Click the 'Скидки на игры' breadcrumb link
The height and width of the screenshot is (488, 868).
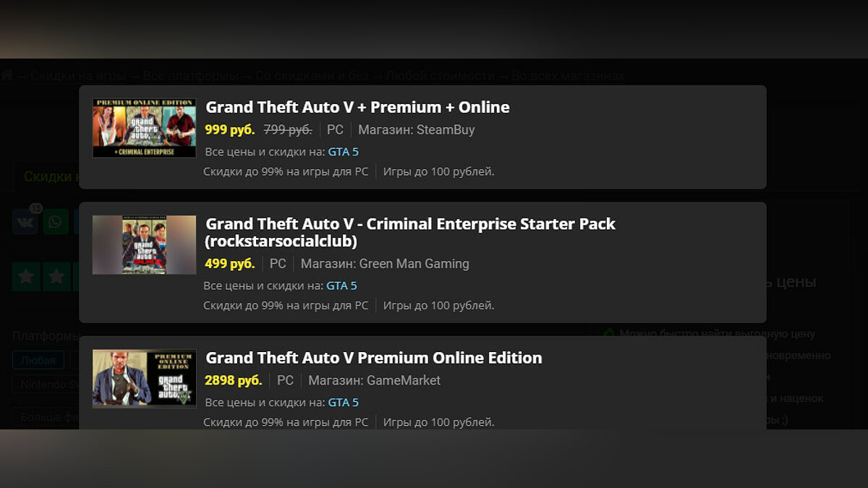click(79, 76)
